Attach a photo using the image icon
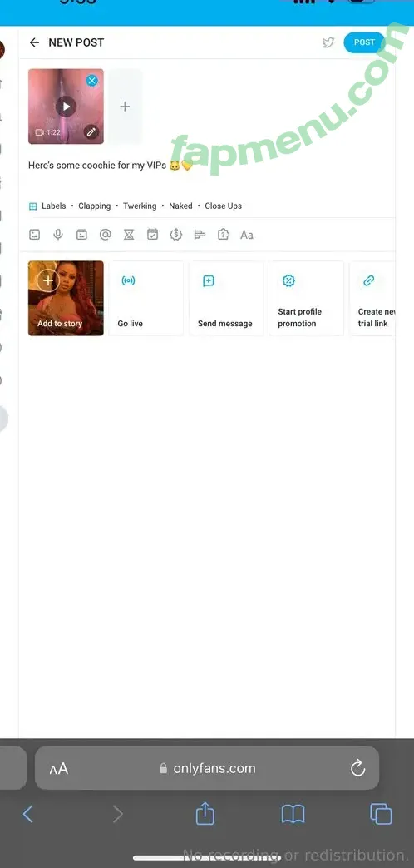414x868 pixels. click(x=34, y=235)
